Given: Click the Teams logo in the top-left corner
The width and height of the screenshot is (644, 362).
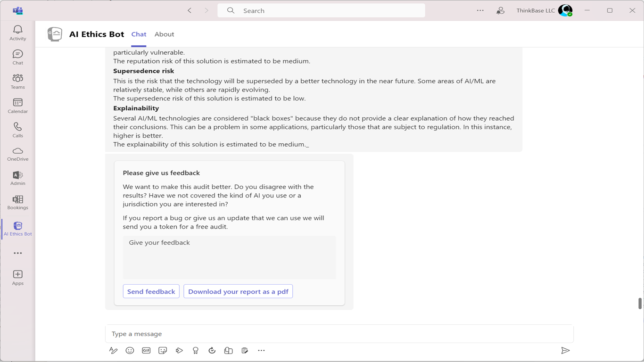Looking at the screenshot, I should pos(18,10).
